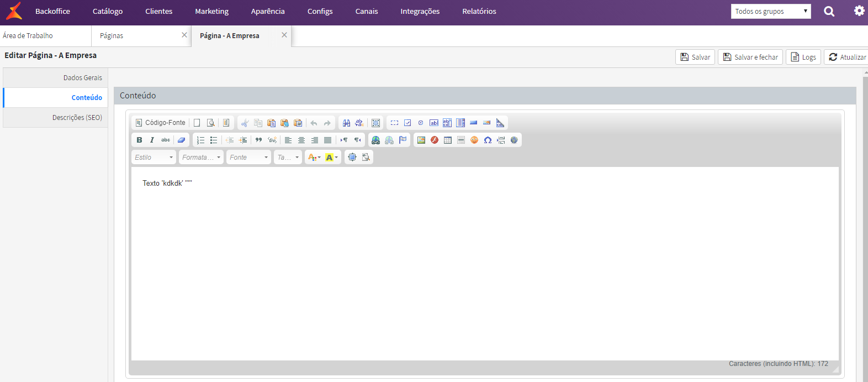Viewport: 868px width, 382px height.
Task: Insert a Table into the content
Action: click(448, 140)
